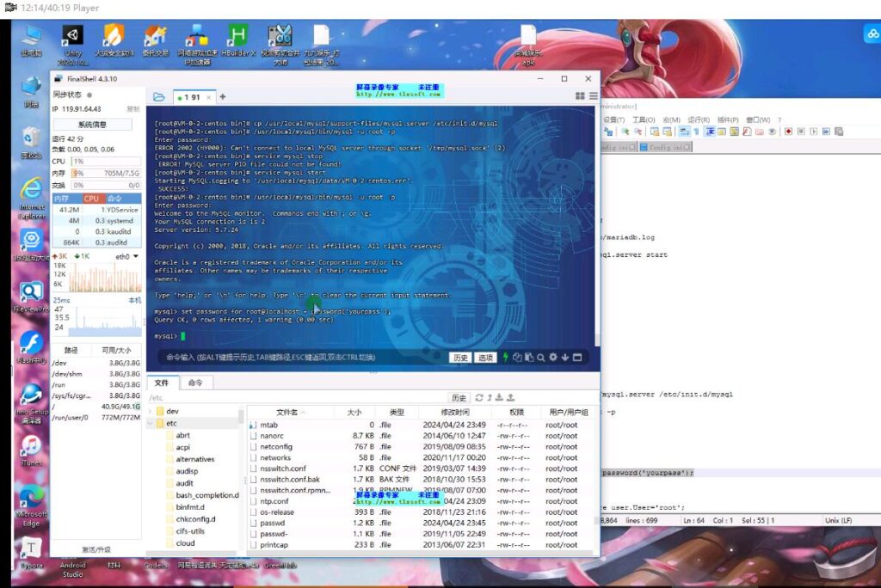Add a new terminal tab with plus
881x588 pixels.
[222, 97]
